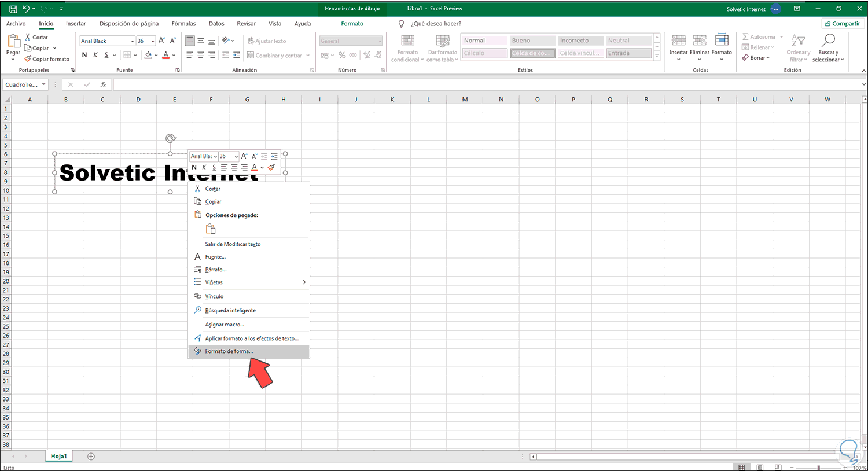Toggle underline (S) in the ribbon
Viewport: 868px width, 471px height.
106,55
